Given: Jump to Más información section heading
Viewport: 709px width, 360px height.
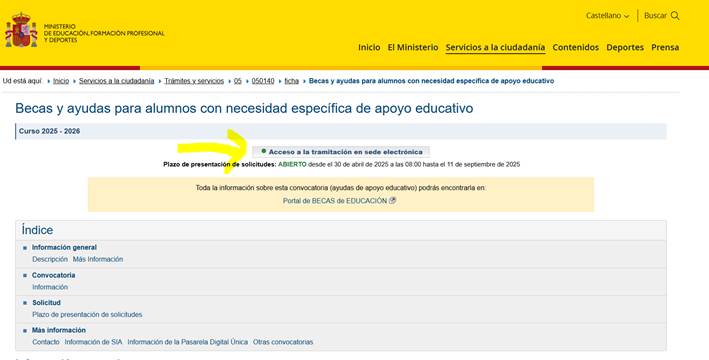Looking at the screenshot, I should (x=58, y=330).
